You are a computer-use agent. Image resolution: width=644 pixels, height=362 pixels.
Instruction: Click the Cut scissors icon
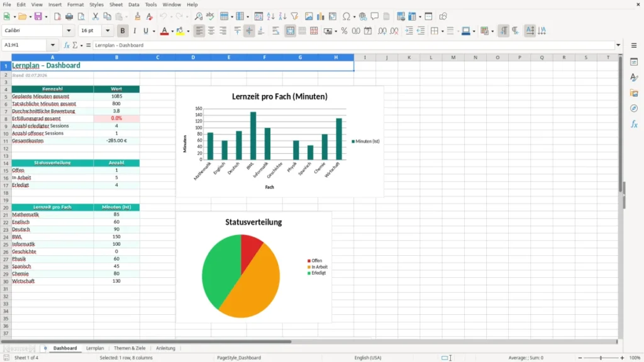(x=96, y=16)
